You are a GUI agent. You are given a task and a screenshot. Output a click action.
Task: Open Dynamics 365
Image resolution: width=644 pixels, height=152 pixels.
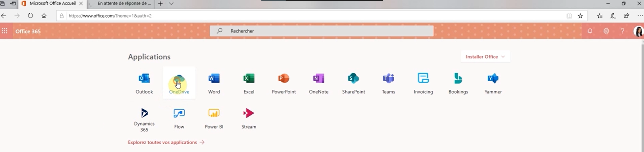[144, 120]
